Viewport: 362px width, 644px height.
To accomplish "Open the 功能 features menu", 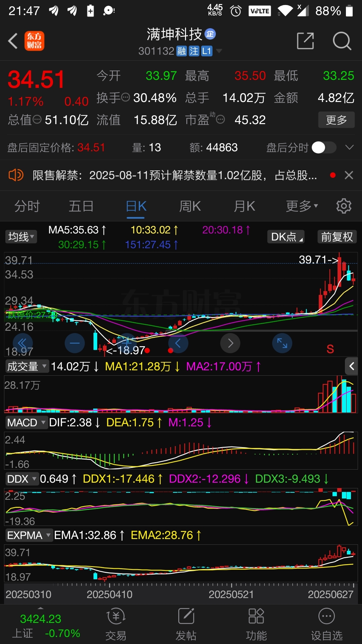I will [256, 624].
